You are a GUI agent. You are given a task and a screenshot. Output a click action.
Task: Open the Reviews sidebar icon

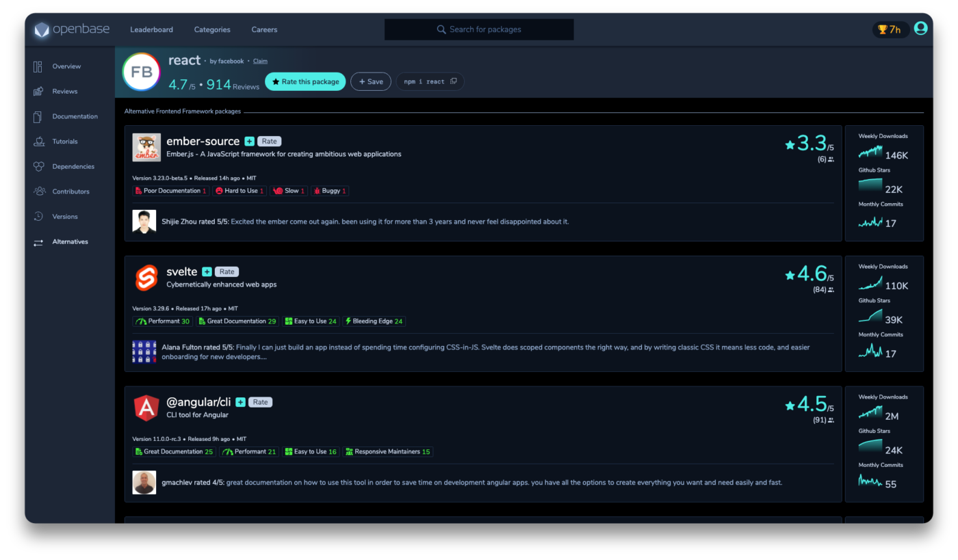click(x=38, y=92)
